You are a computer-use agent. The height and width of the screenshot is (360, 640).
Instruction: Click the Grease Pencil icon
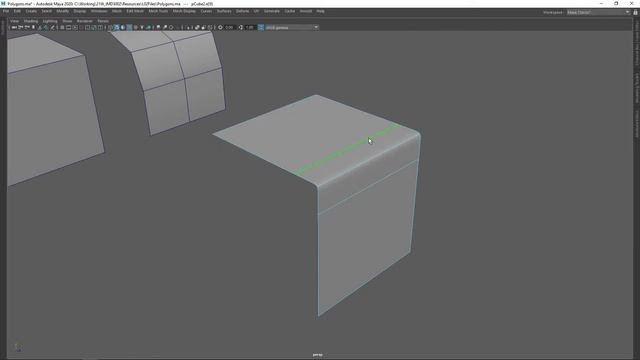point(53,27)
